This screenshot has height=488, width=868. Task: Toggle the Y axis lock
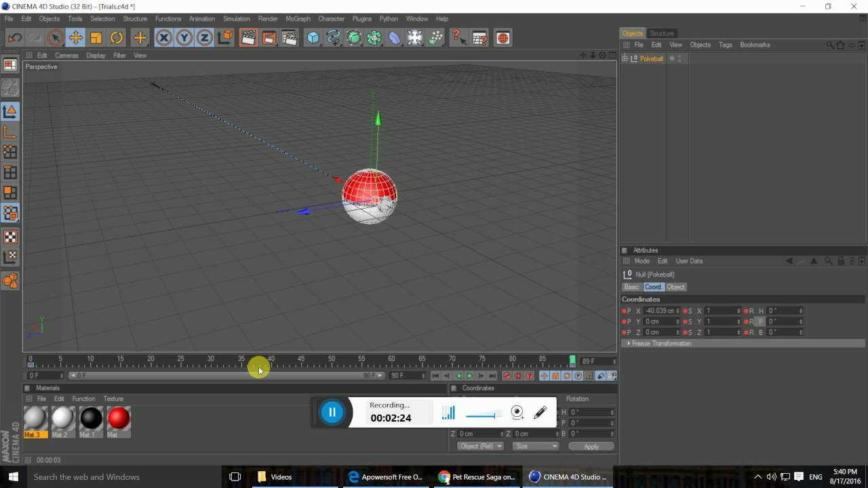[x=184, y=38]
